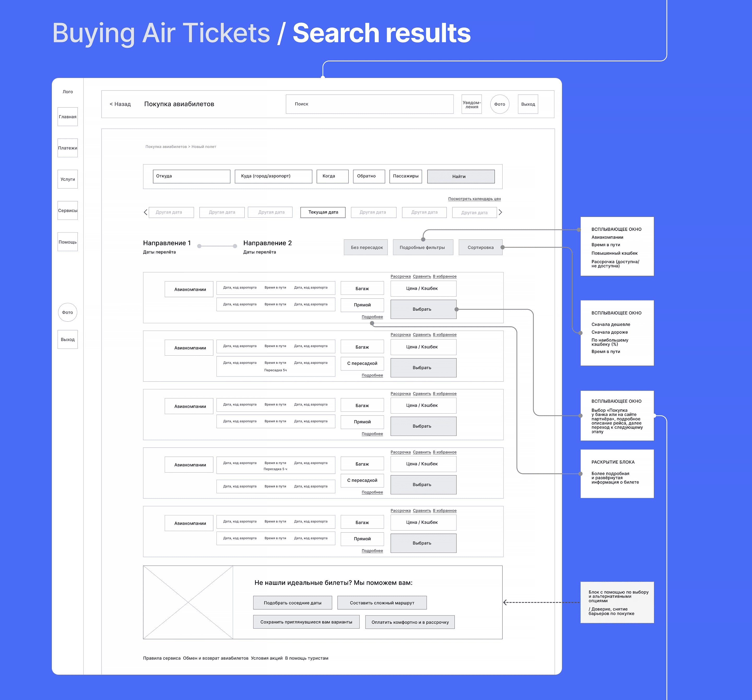752x700 pixels.
Task: Click Выход in the top header bar
Action: [x=528, y=104]
